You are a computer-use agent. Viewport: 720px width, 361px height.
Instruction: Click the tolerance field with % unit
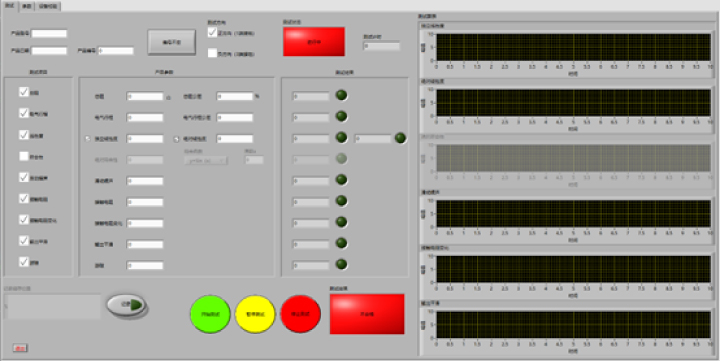[235, 96]
